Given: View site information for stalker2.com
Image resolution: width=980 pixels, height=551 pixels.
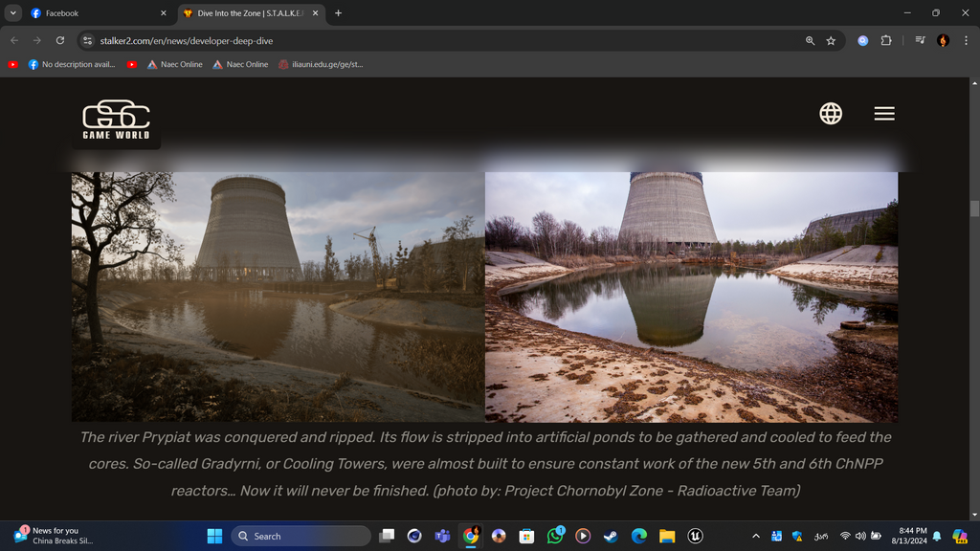Looking at the screenshot, I should click(x=87, y=40).
